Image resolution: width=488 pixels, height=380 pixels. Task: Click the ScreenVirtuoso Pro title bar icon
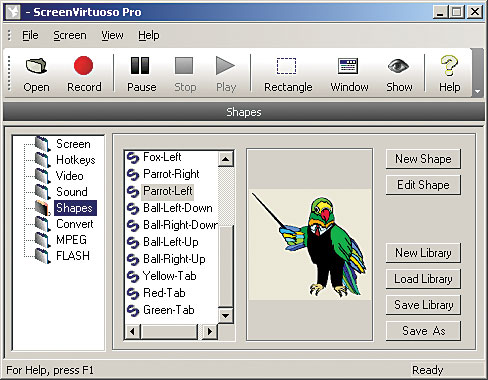coord(14,12)
